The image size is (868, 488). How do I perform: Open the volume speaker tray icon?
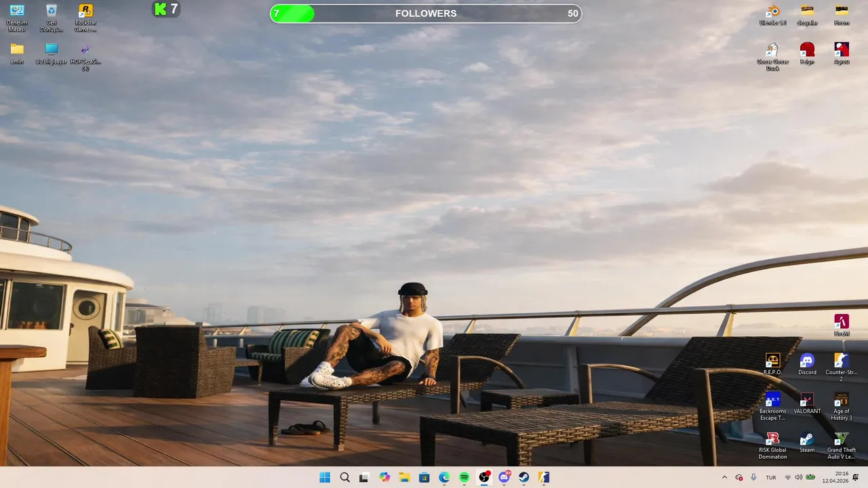pyautogui.click(x=799, y=477)
